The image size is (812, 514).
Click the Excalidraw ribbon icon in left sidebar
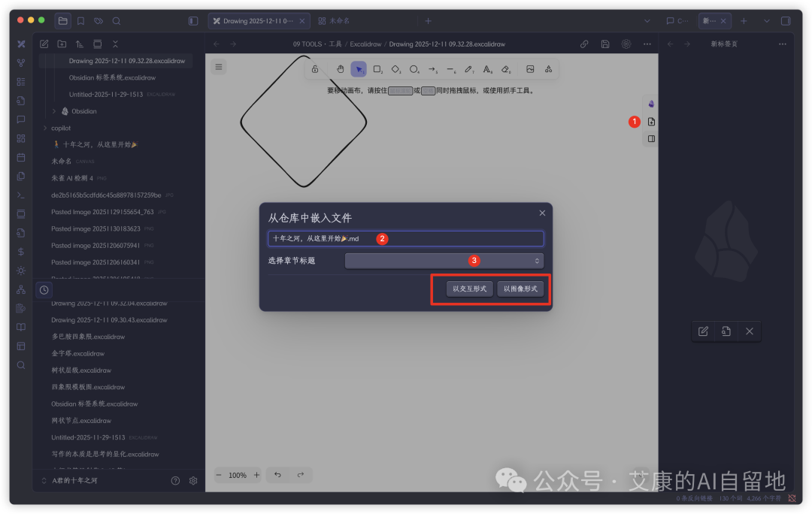pos(21,44)
